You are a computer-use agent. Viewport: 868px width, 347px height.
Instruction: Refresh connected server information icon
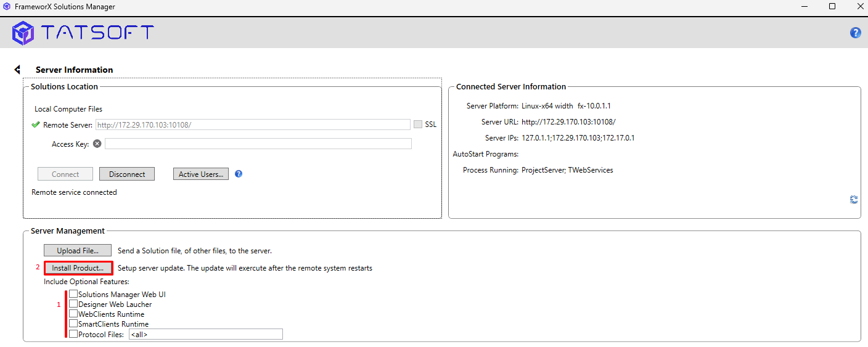pyautogui.click(x=853, y=200)
